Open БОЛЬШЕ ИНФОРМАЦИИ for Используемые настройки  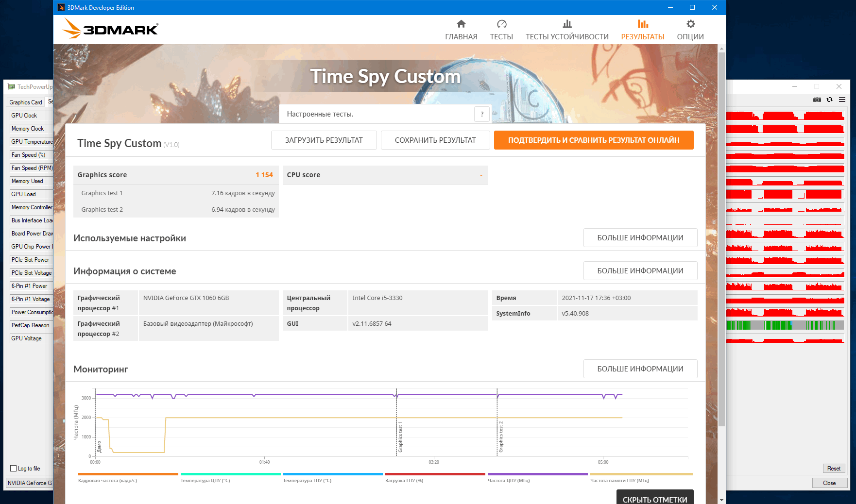pyautogui.click(x=640, y=238)
